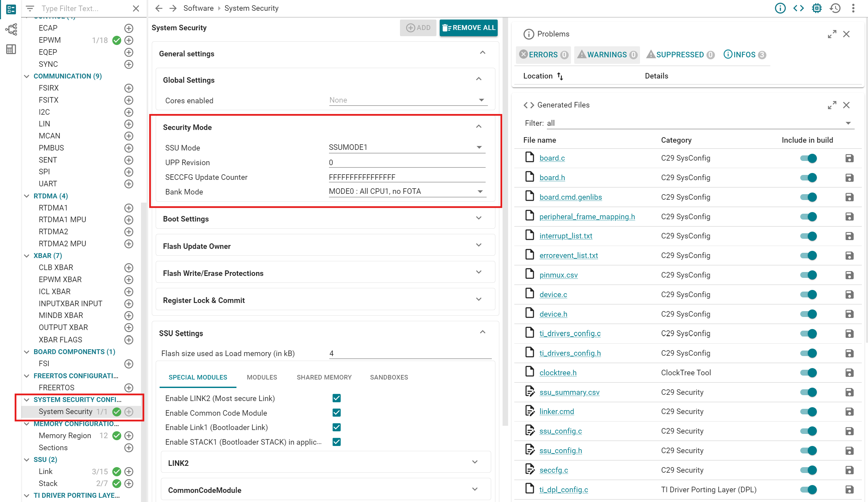This screenshot has width=868, height=502.
Task: Toggle Enable Common Code Module checkbox
Action: [336, 413]
